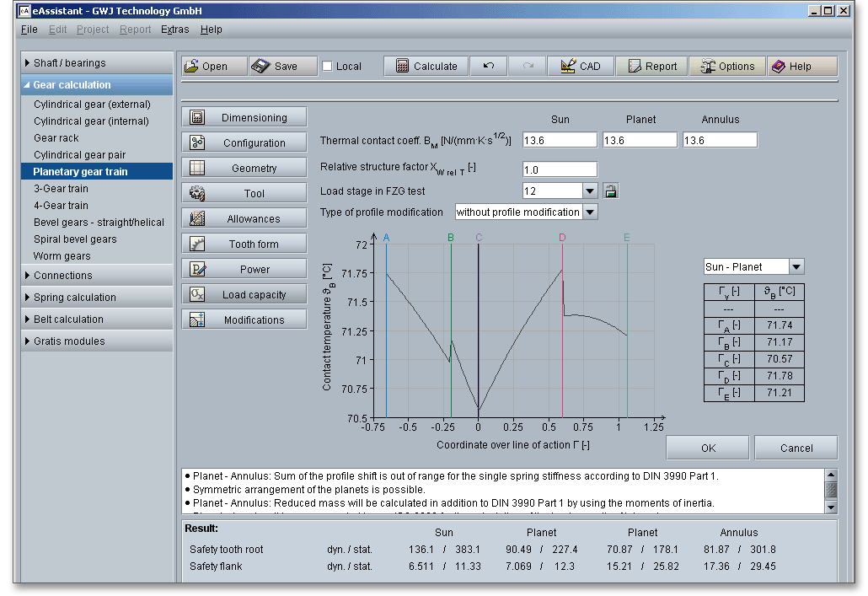Screen dimensions: 868x596
Task: Click the Save disk icon
Action: click(260, 67)
